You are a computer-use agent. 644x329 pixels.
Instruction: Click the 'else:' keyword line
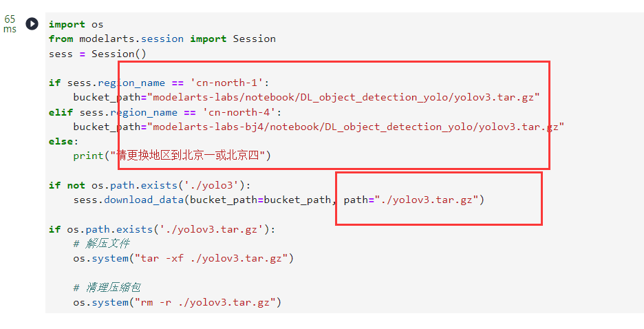pyautogui.click(x=63, y=141)
